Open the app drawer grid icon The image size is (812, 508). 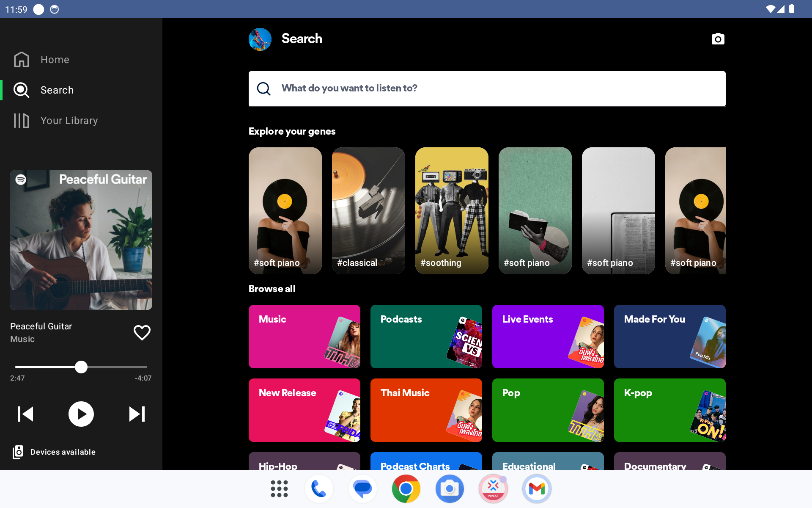279,489
